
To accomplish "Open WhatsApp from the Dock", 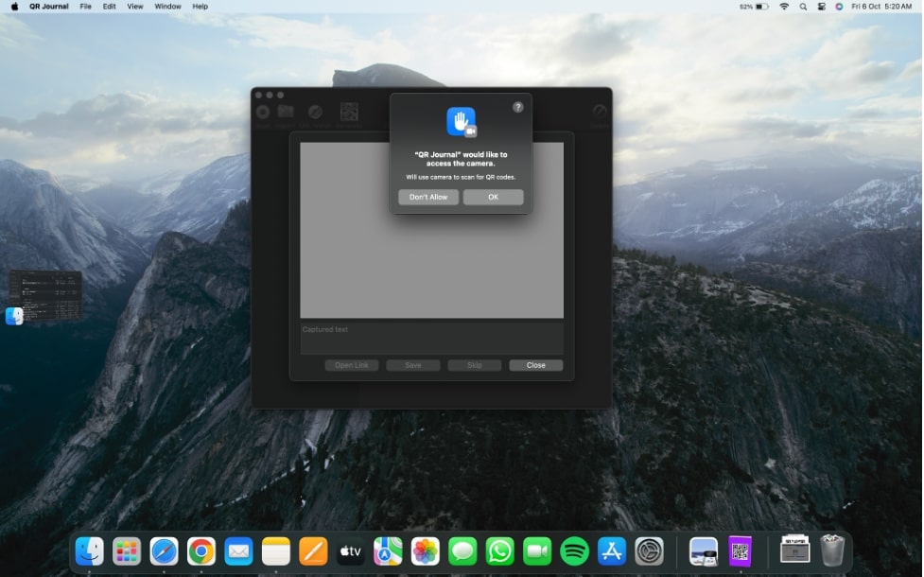I will 499,551.
